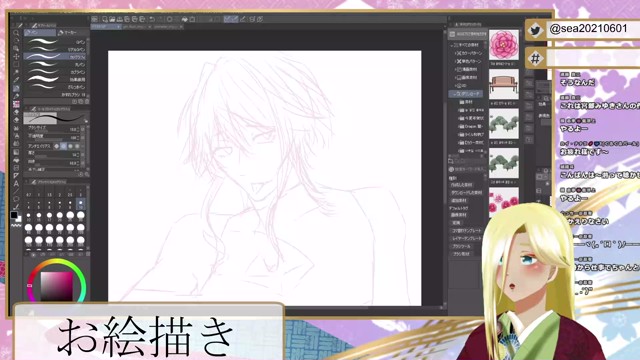The image size is (640, 360).
Task: Click the ブラシツール tag button
Action: click(461, 247)
